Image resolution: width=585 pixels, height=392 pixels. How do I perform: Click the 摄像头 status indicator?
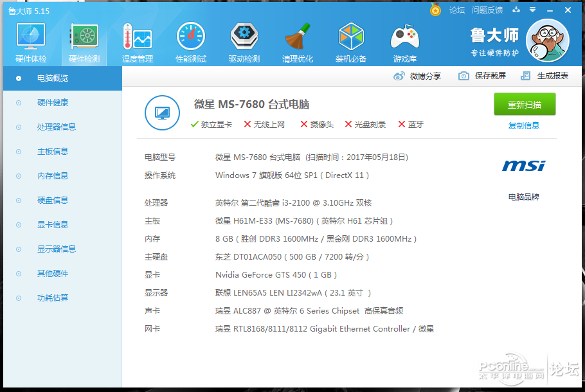(317, 125)
